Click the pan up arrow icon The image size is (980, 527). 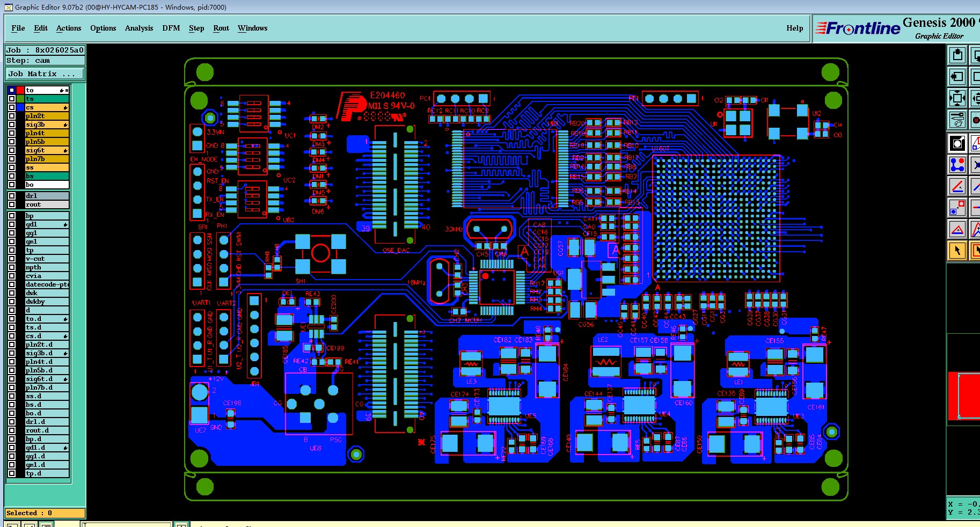coord(957,55)
